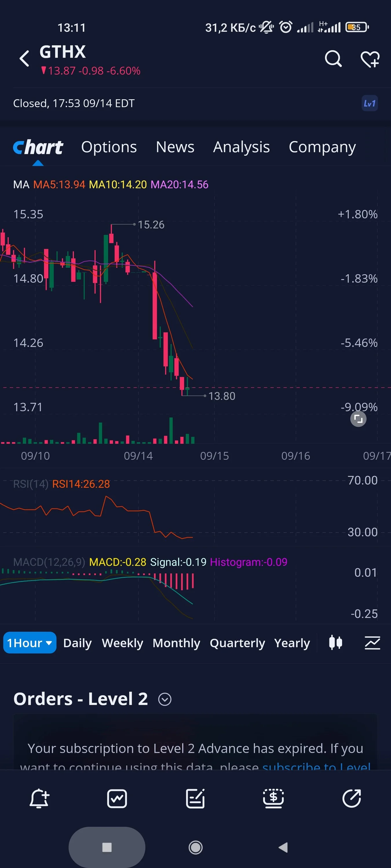Tap the Android recent apps square
Screen dimensions: 391x868
[x=107, y=847]
